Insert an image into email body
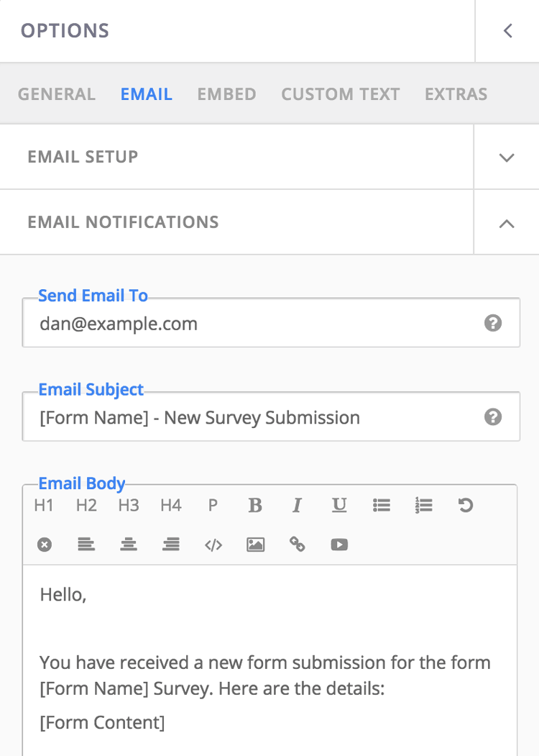Viewport: 539px width, 756px height. coord(255,545)
